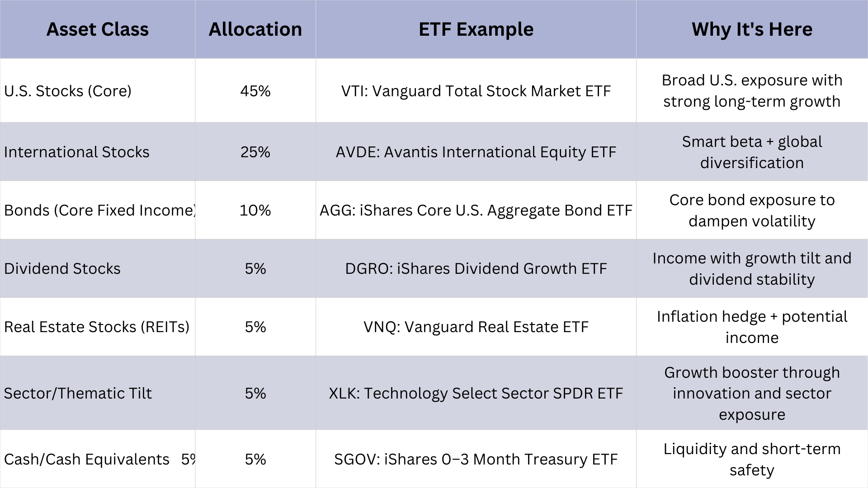Select DGRO iShares Dividend Growth ETF
This screenshot has width=868, height=488.
coord(476,268)
